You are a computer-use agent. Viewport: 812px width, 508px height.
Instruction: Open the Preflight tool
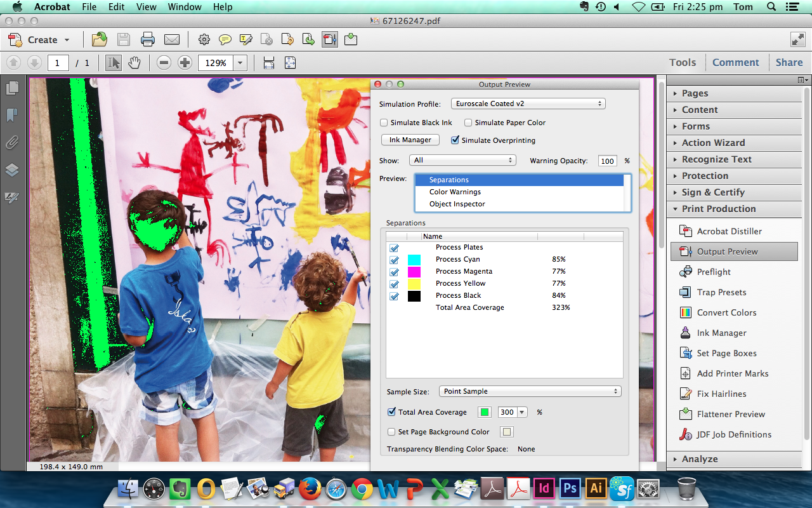point(714,272)
